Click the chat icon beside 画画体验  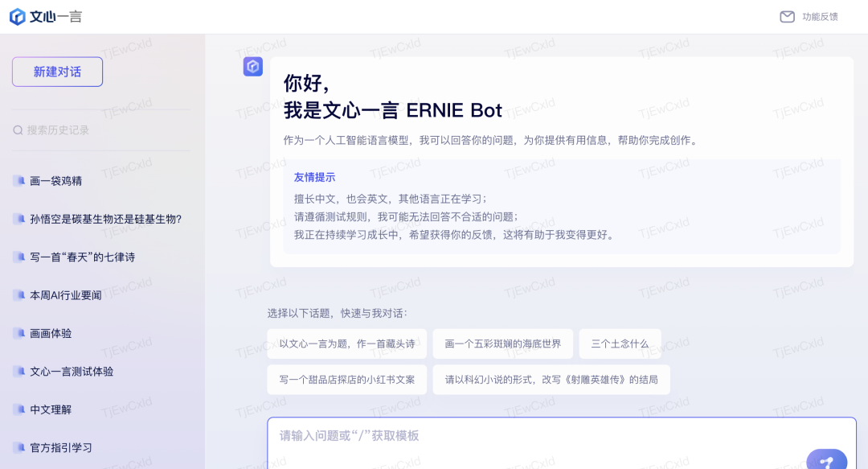[x=19, y=333]
